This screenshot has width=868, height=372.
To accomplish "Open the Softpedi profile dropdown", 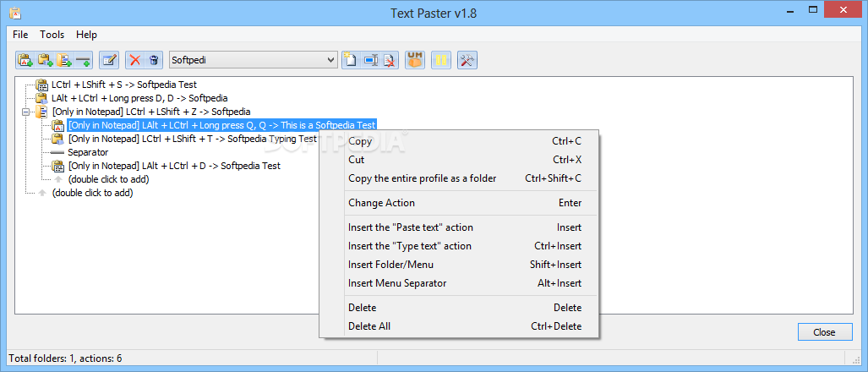I will coord(331,60).
